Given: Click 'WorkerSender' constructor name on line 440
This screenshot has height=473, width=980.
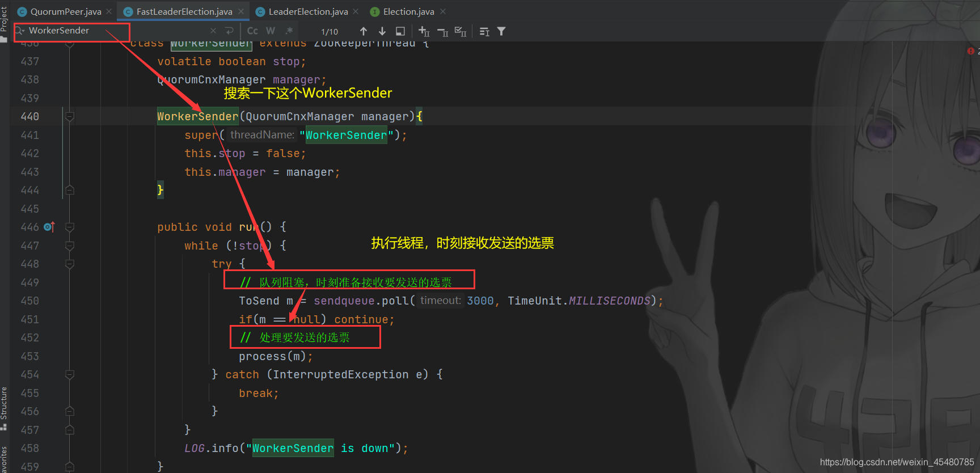Looking at the screenshot, I should [198, 116].
